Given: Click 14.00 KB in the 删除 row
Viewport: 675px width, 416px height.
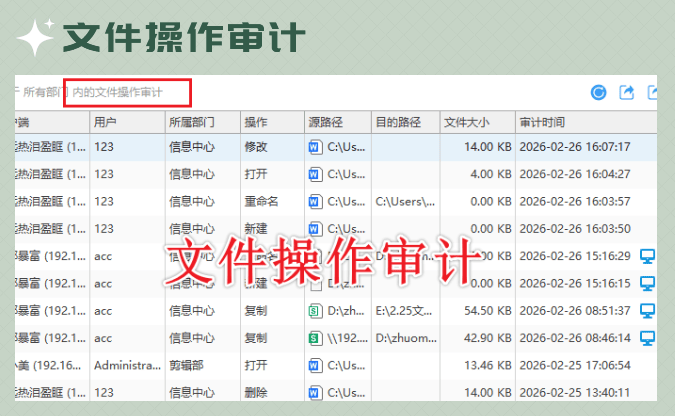Looking at the screenshot, I should [487, 393].
